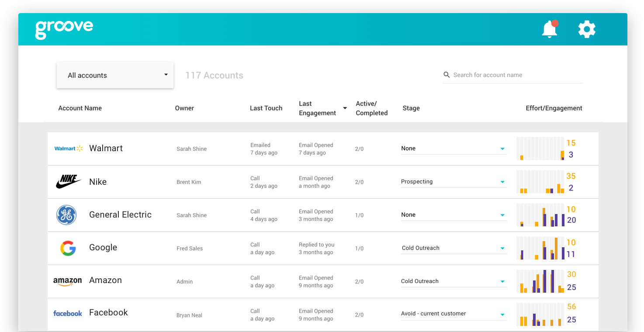Open the All accounts dropdown

tap(115, 75)
